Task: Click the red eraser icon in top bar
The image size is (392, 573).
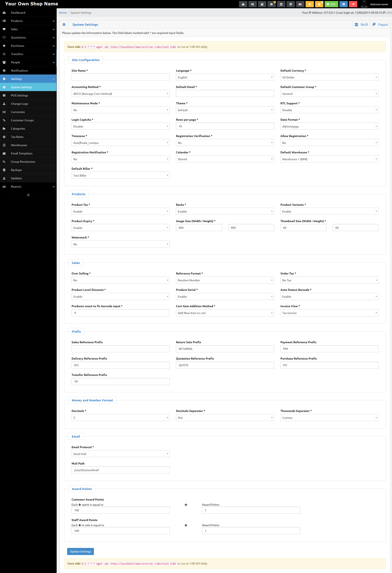Action: tap(353, 4)
